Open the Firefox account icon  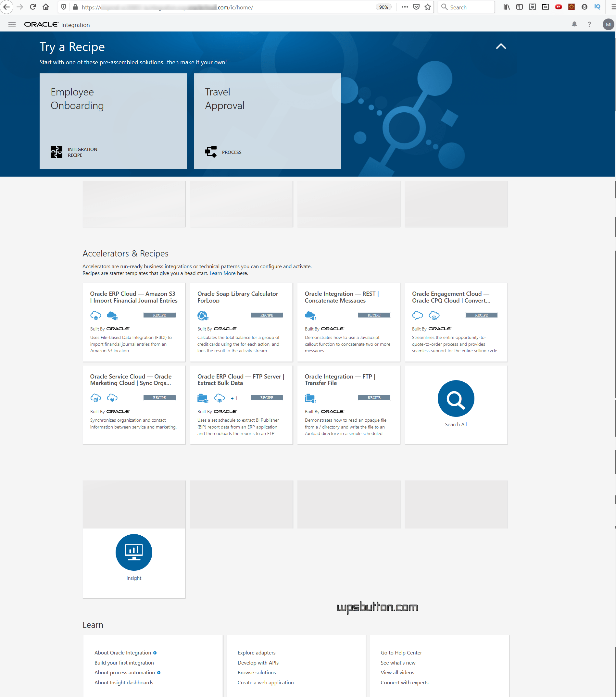pos(584,7)
